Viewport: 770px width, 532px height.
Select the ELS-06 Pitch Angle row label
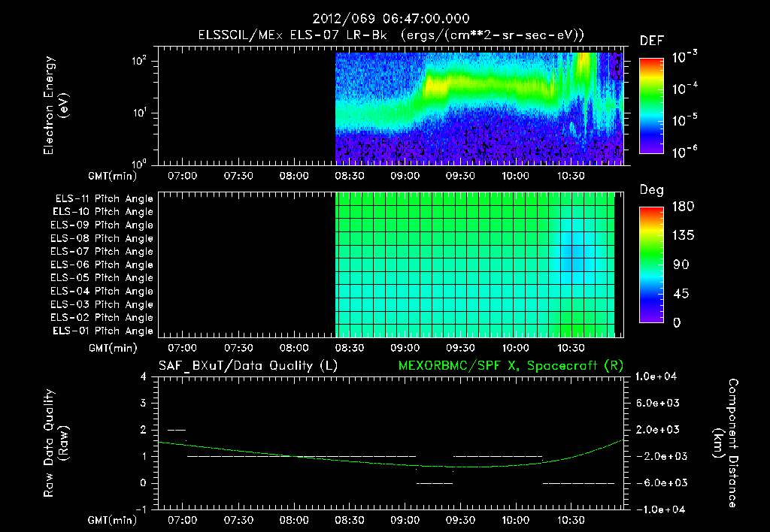pos(102,265)
